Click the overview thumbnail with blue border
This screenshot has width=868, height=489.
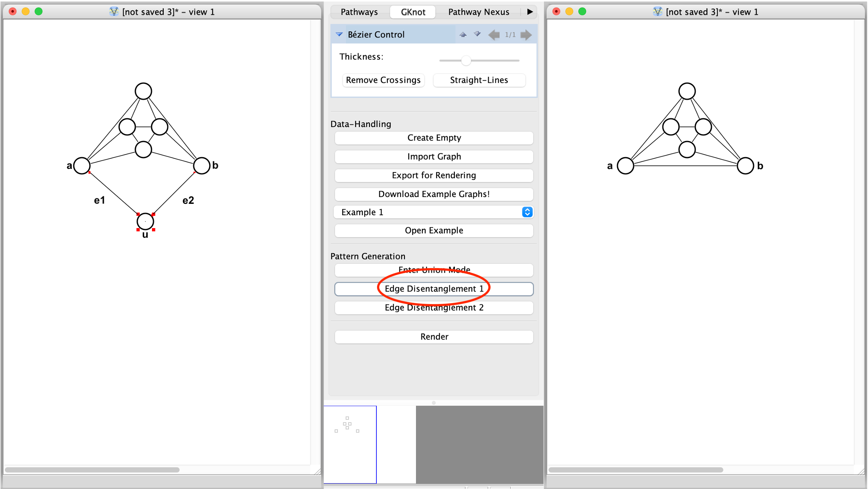click(x=350, y=444)
